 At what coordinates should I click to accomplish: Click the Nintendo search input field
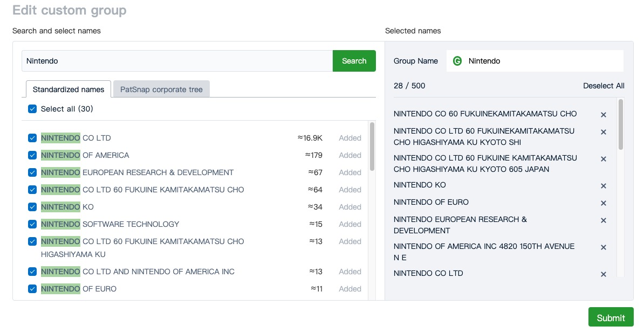pyautogui.click(x=177, y=61)
